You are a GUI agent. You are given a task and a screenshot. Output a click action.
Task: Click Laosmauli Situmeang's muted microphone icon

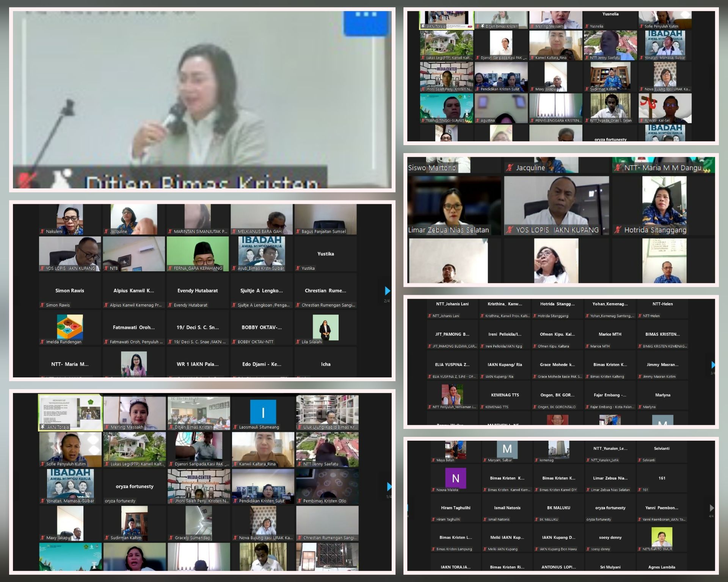[x=235, y=427]
